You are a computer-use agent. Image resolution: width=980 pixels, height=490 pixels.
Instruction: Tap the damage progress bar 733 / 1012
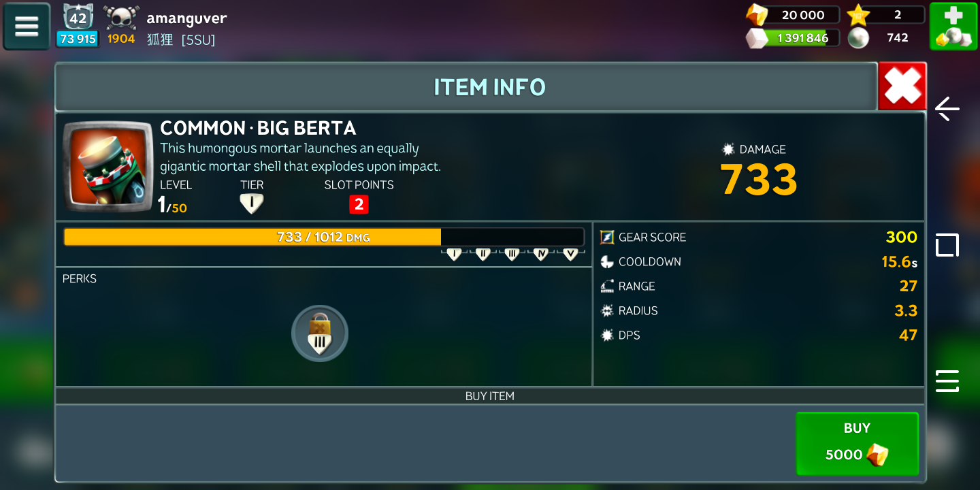tap(324, 237)
